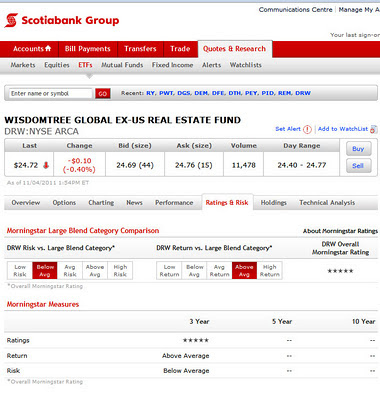380x400 pixels.
Task: Click the Set Alert link
Action: point(288,129)
